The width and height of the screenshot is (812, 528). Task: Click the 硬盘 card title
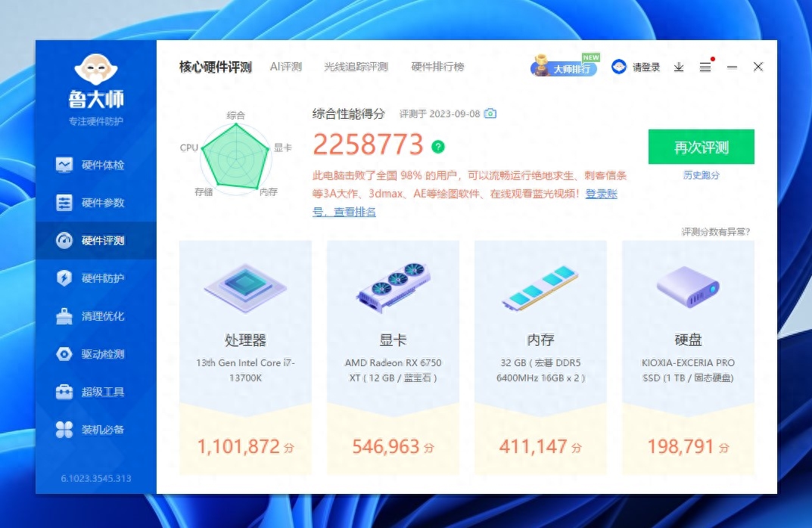[688, 340]
